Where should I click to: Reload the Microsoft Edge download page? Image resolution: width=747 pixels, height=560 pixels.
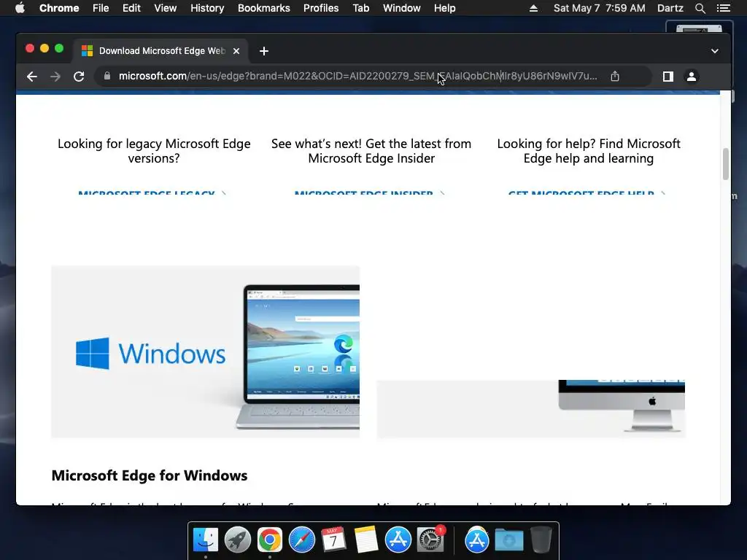pos(79,76)
